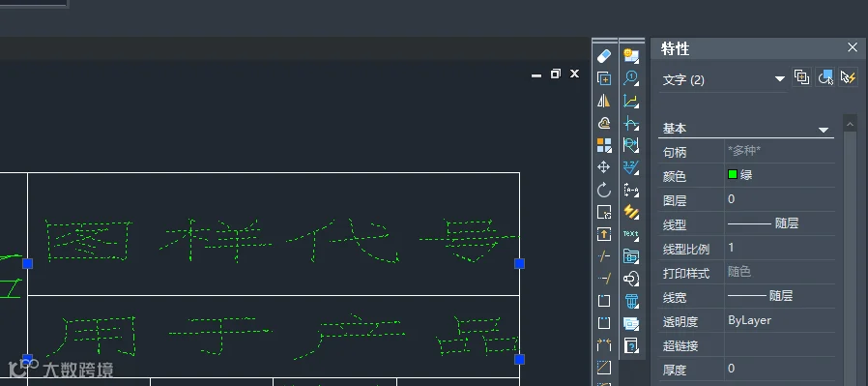Activate the Mirror tool
The height and width of the screenshot is (386, 868).
point(604,101)
